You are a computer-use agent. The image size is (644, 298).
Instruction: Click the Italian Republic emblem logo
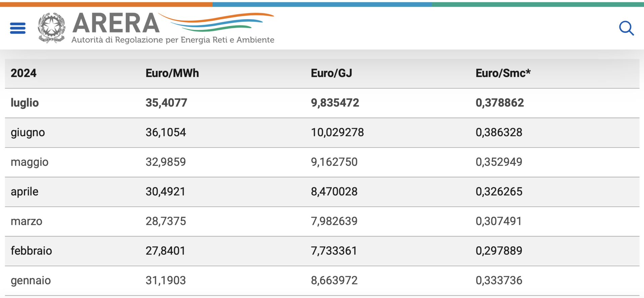(51, 28)
